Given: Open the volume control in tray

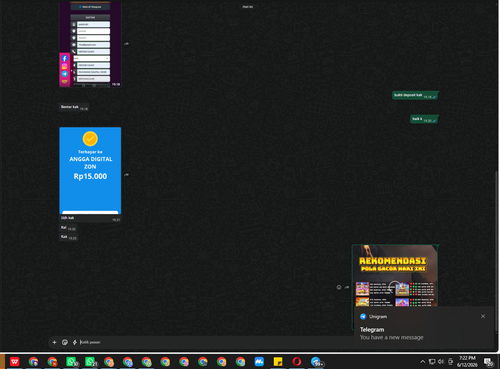Looking at the screenshot, I should click(441, 361).
